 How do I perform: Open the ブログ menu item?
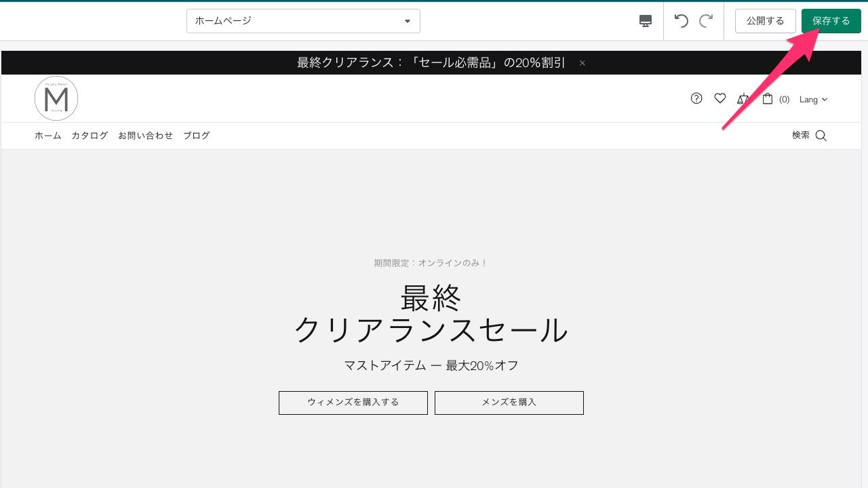click(197, 136)
